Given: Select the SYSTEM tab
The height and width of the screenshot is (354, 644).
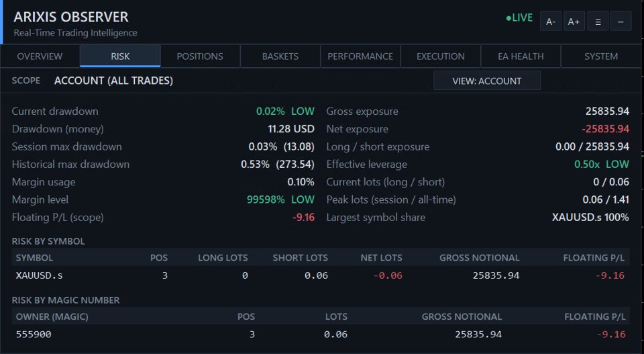Looking at the screenshot, I should [601, 56].
